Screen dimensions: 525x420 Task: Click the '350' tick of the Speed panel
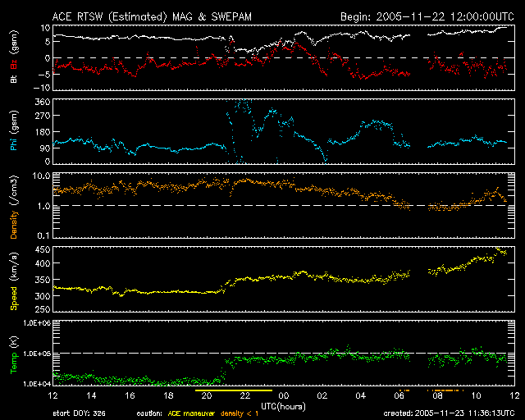(43, 280)
